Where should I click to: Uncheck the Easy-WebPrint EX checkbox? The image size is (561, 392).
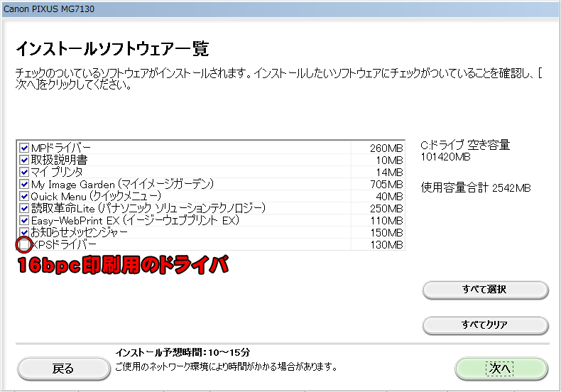[x=24, y=220]
